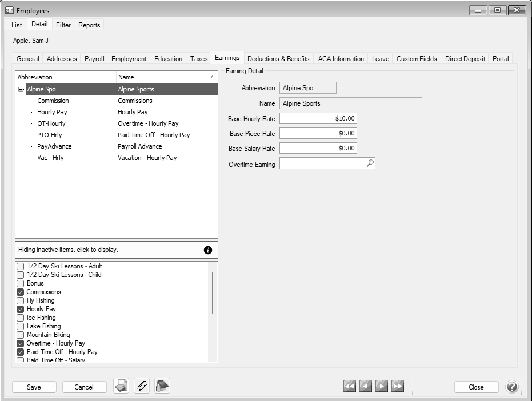Jump to the first employee record
Screen dimensions: 532x401
tap(350, 387)
